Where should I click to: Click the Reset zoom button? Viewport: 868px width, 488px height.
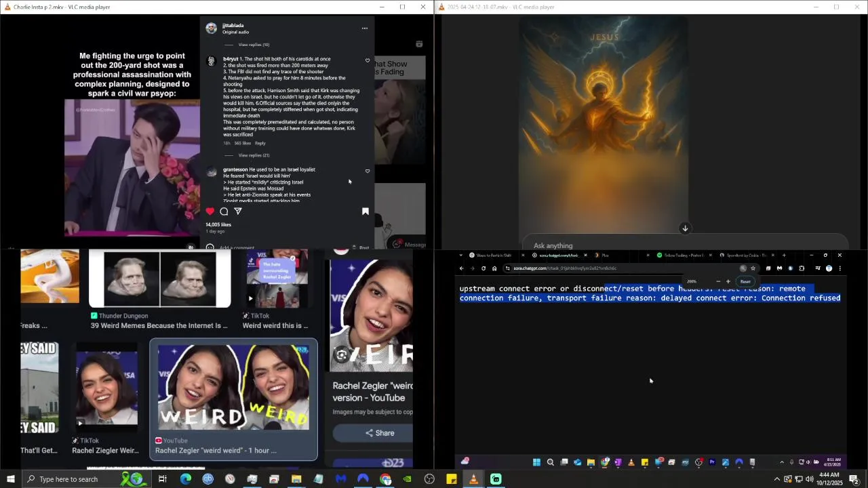(745, 281)
